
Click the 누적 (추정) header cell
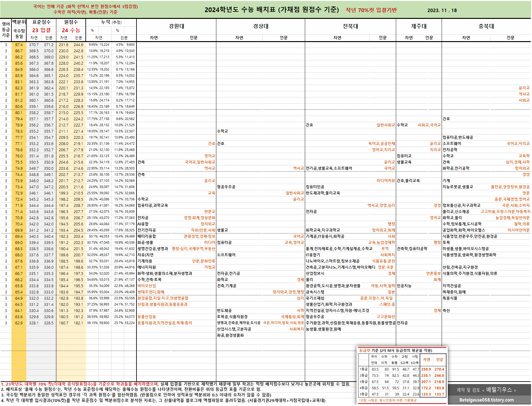click(111, 22)
